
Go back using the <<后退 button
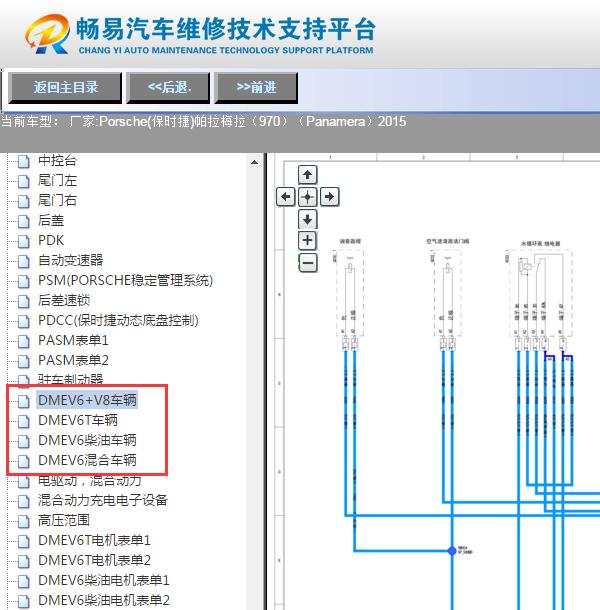tap(168, 88)
